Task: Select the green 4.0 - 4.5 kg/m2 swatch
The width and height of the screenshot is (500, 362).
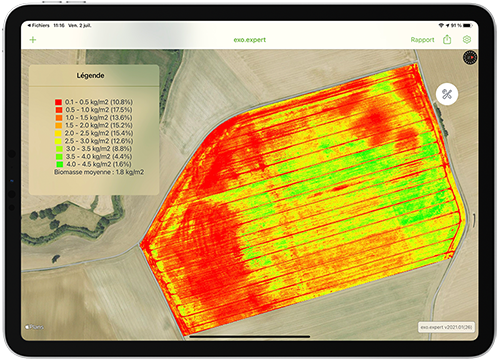Action: 59,164
